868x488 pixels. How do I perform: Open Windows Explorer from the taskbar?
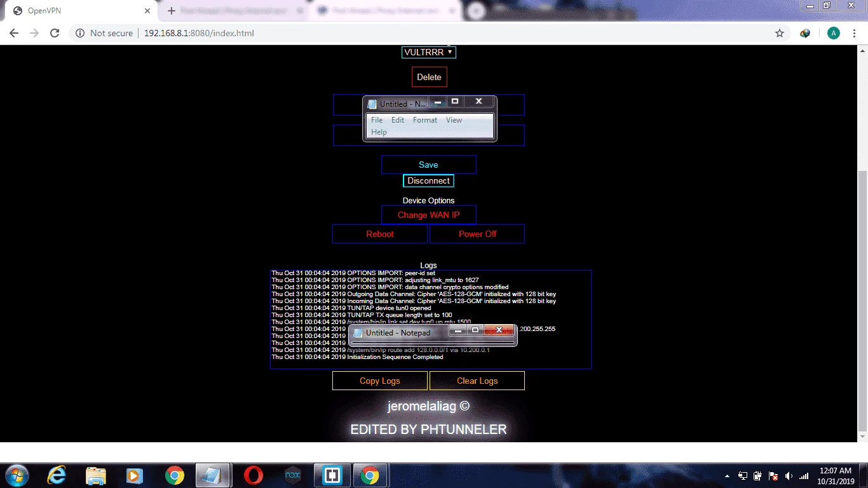click(x=96, y=475)
